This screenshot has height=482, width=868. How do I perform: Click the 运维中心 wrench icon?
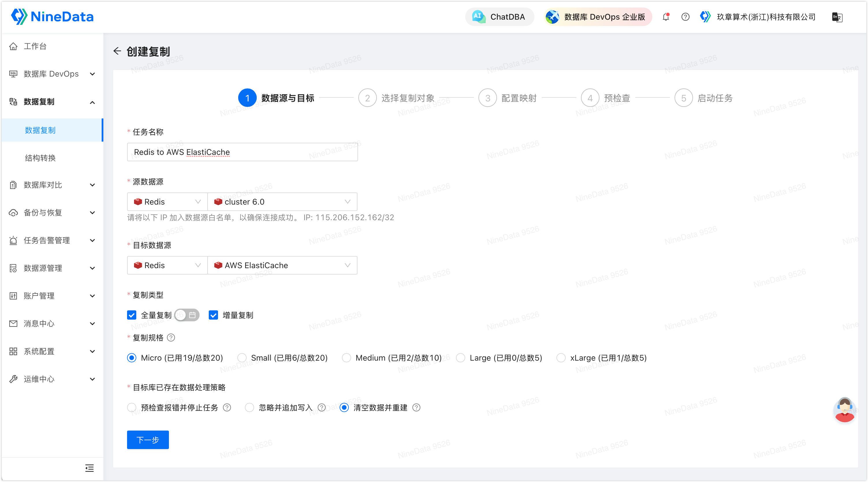point(13,379)
